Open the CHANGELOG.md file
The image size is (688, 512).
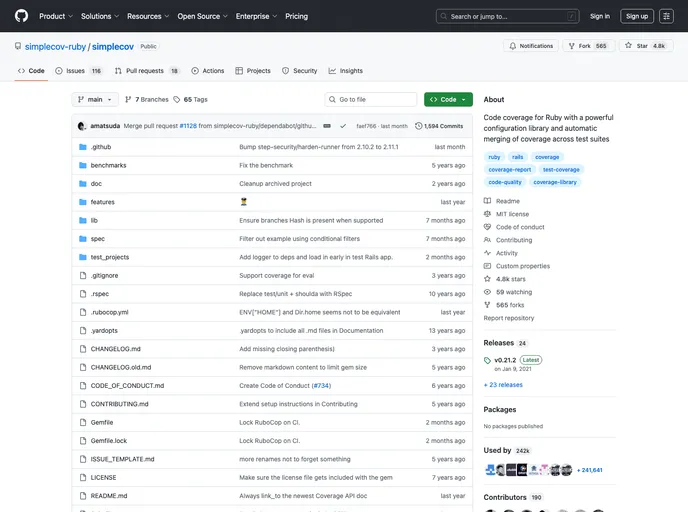tap(115, 349)
